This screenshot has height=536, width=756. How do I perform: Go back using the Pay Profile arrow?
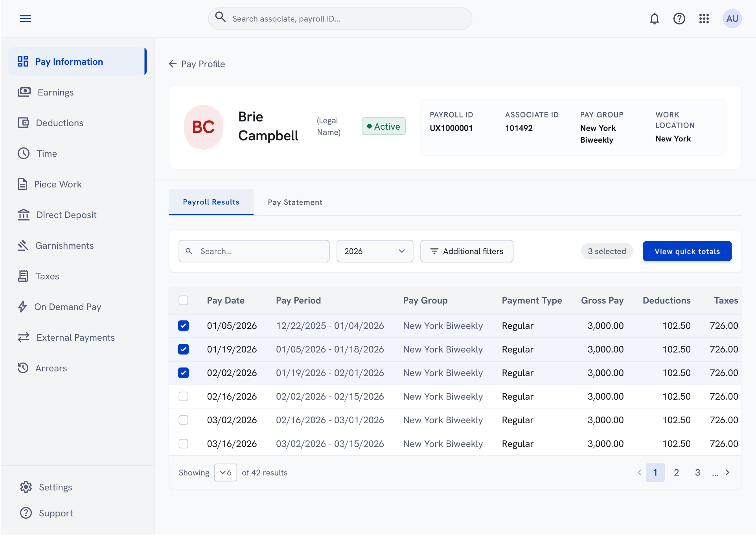click(x=173, y=64)
